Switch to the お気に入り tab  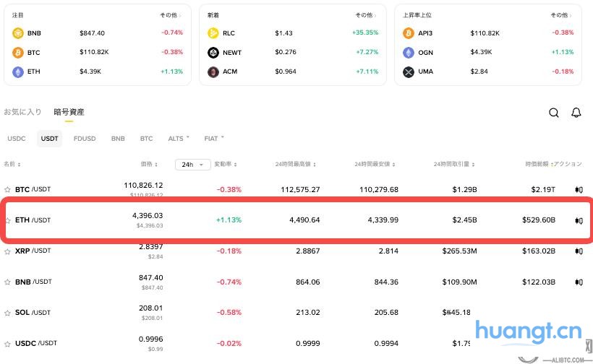pos(22,112)
